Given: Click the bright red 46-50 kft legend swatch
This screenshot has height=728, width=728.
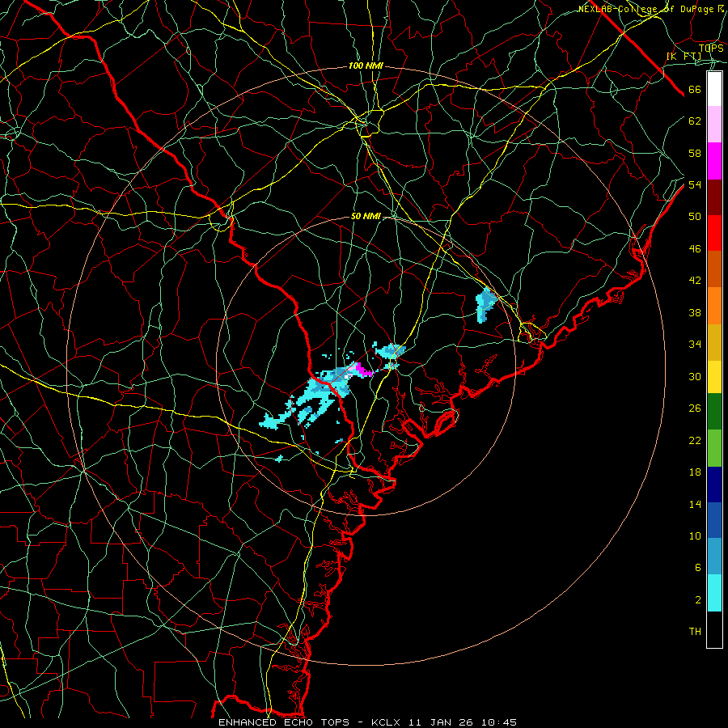Looking at the screenshot, I should pos(714,233).
